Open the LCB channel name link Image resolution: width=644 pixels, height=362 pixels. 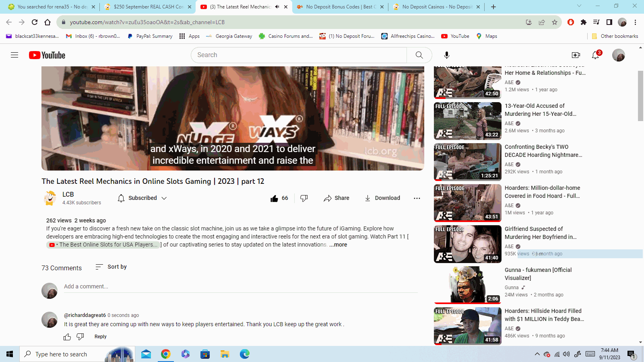(68, 194)
